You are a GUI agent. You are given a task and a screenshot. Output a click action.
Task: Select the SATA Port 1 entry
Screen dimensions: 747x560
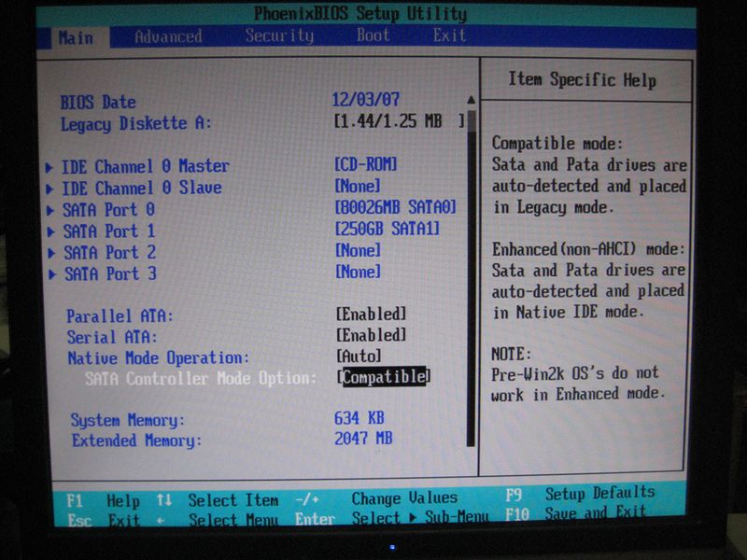pos(109,231)
